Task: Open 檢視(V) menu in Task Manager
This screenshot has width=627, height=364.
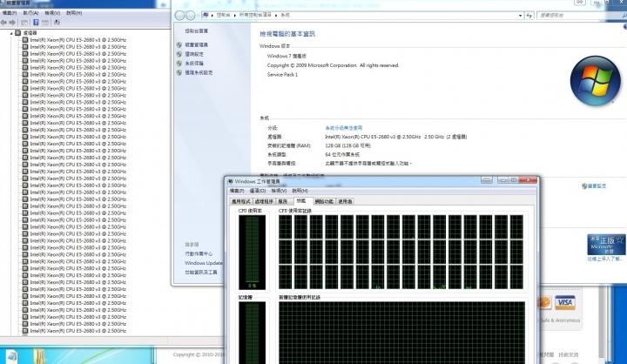Action: pos(279,191)
